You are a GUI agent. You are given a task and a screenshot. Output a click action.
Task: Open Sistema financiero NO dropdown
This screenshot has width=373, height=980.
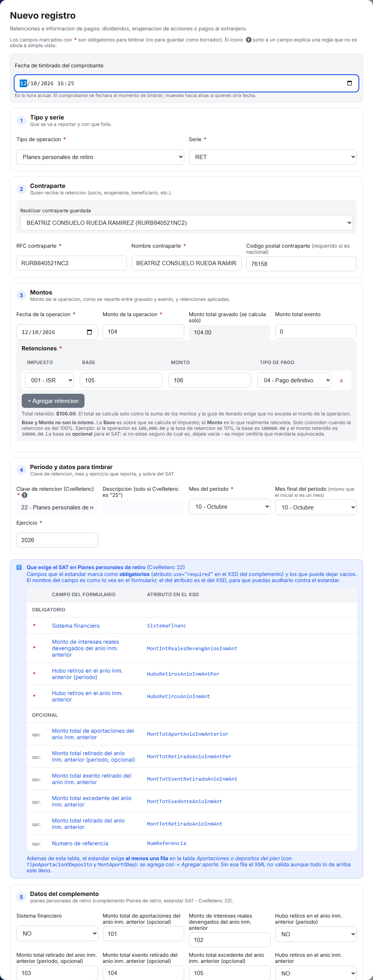click(57, 934)
